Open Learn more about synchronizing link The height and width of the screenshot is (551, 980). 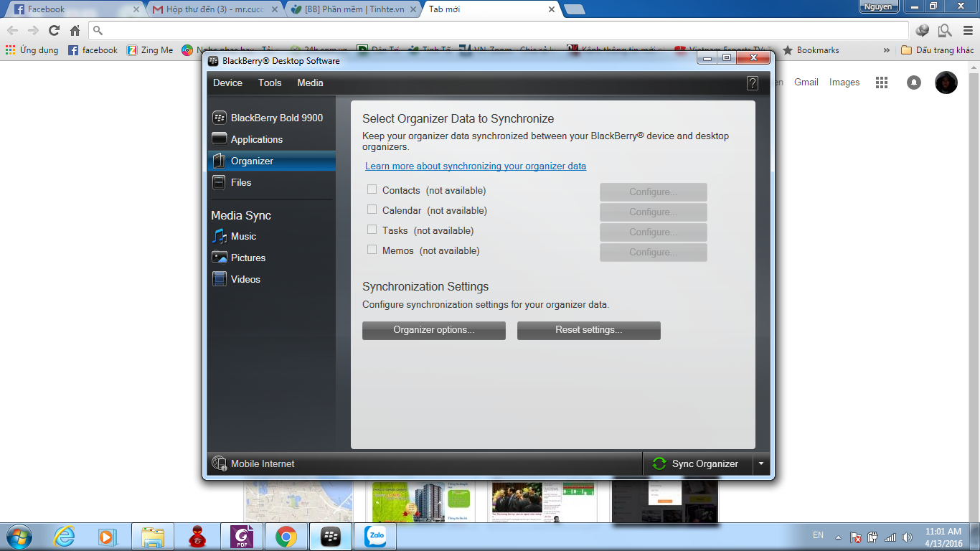point(476,166)
